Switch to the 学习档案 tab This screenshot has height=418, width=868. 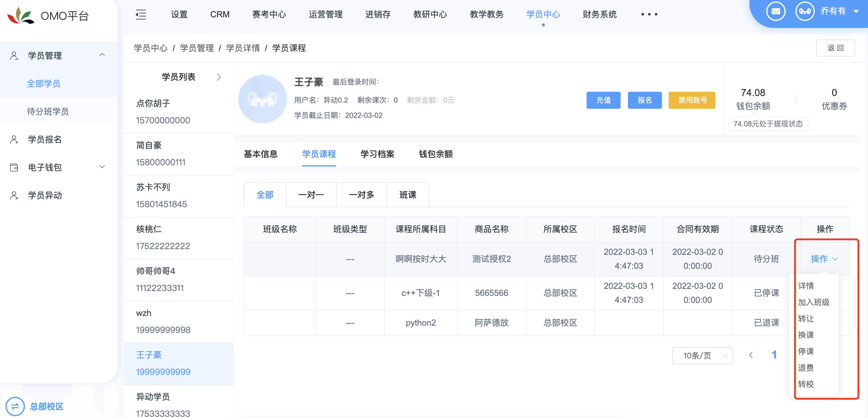click(x=377, y=154)
